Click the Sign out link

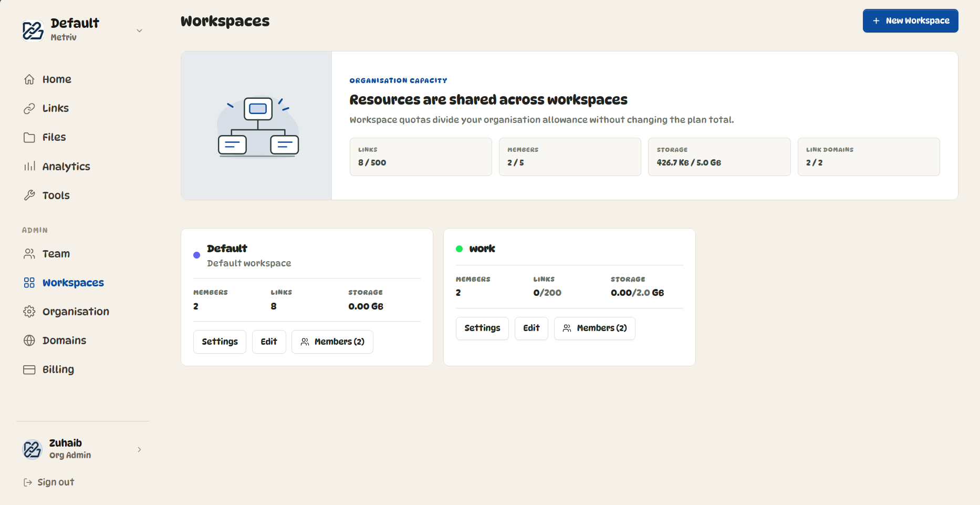pos(49,482)
